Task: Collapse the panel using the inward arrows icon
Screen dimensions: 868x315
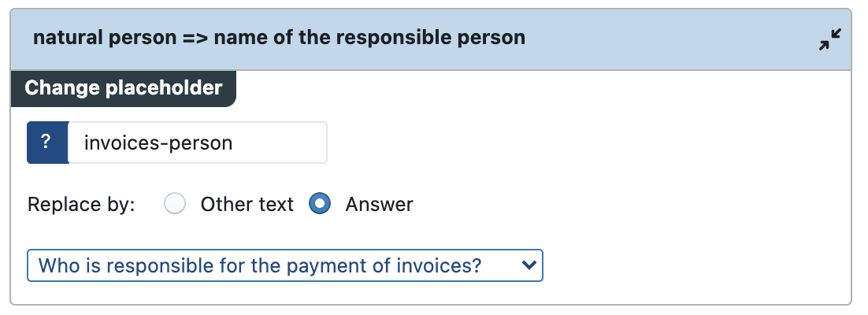Action: 830,39
